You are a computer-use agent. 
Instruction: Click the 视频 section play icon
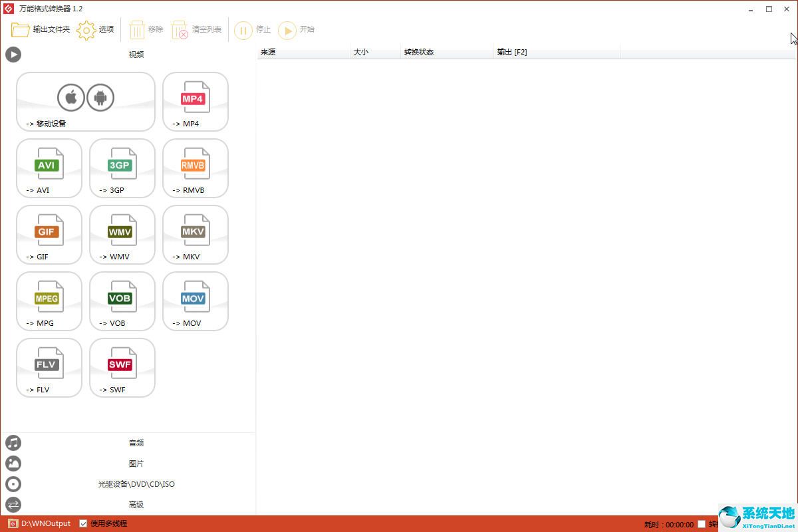click(x=13, y=55)
